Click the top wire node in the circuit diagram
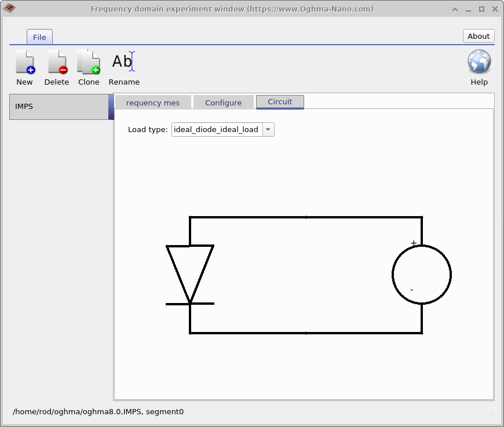 305,218
